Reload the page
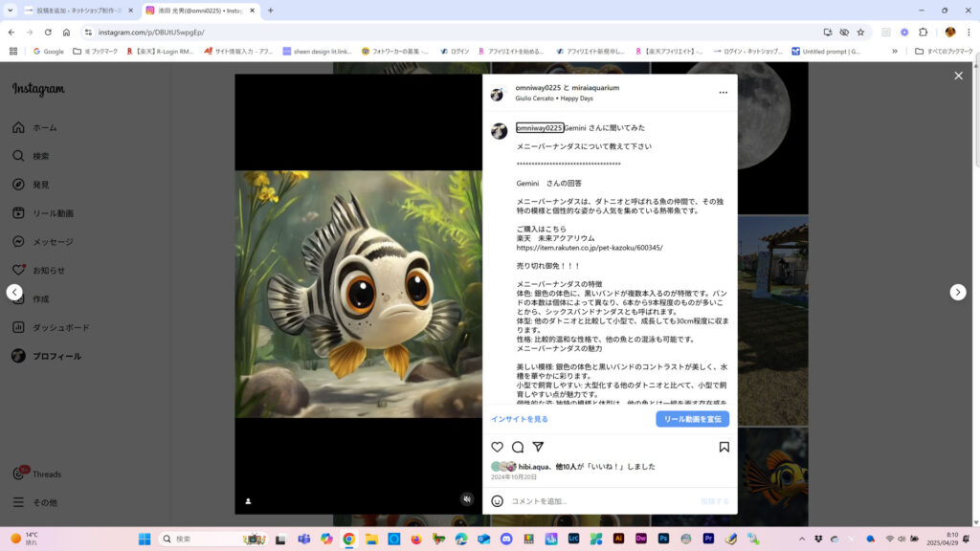 [48, 33]
